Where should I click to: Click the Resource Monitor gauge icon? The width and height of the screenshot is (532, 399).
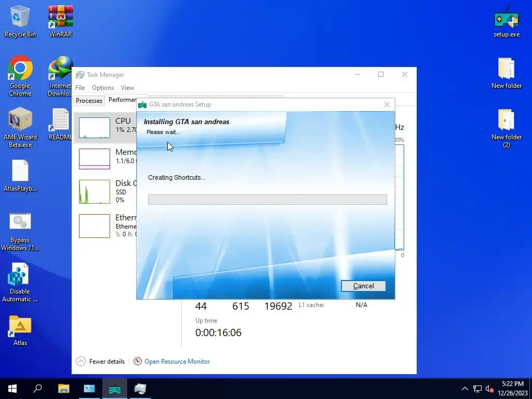click(137, 362)
